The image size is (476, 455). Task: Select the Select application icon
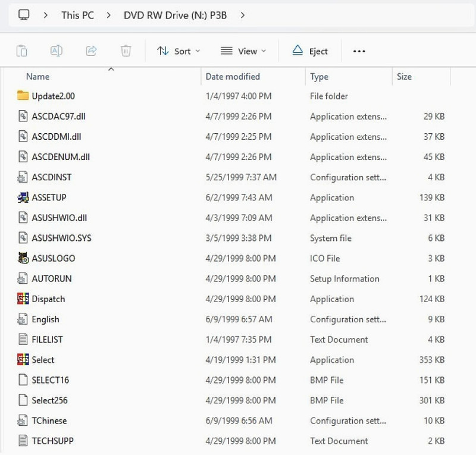pos(23,359)
